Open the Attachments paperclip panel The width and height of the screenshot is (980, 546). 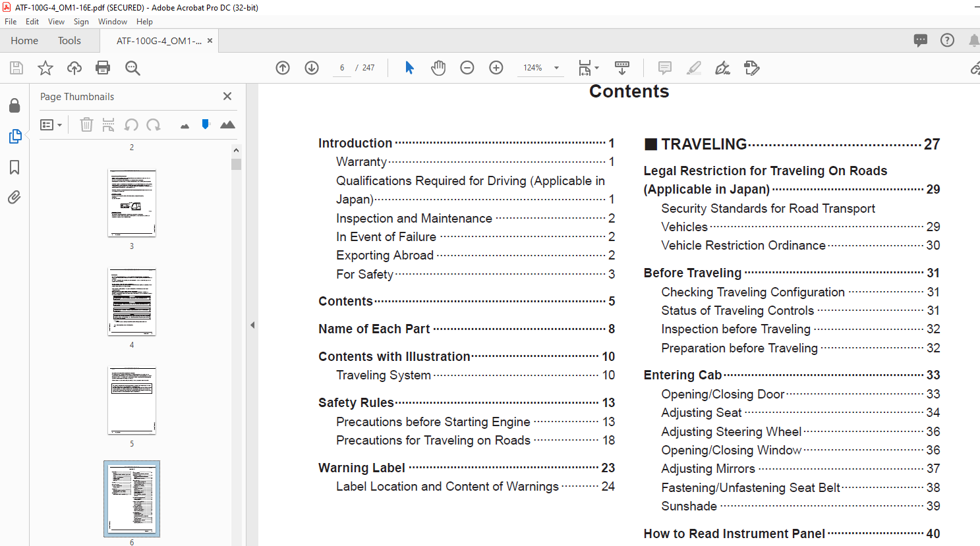tap(14, 198)
